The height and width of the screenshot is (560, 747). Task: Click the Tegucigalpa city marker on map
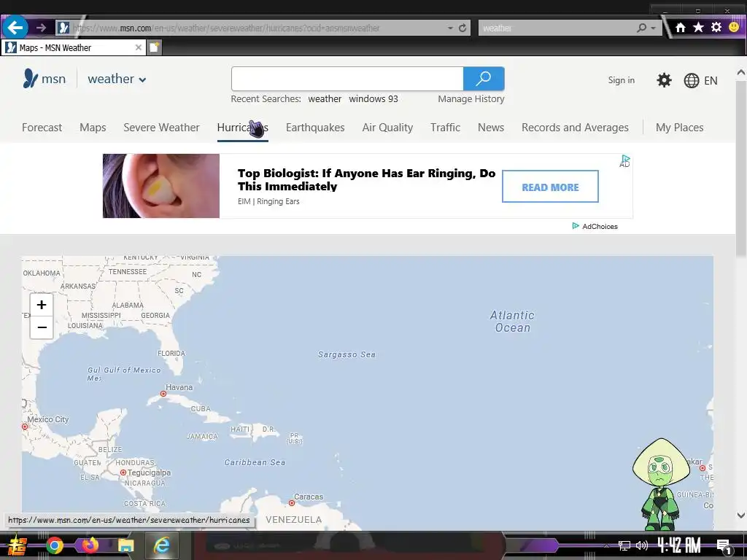(x=123, y=472)
